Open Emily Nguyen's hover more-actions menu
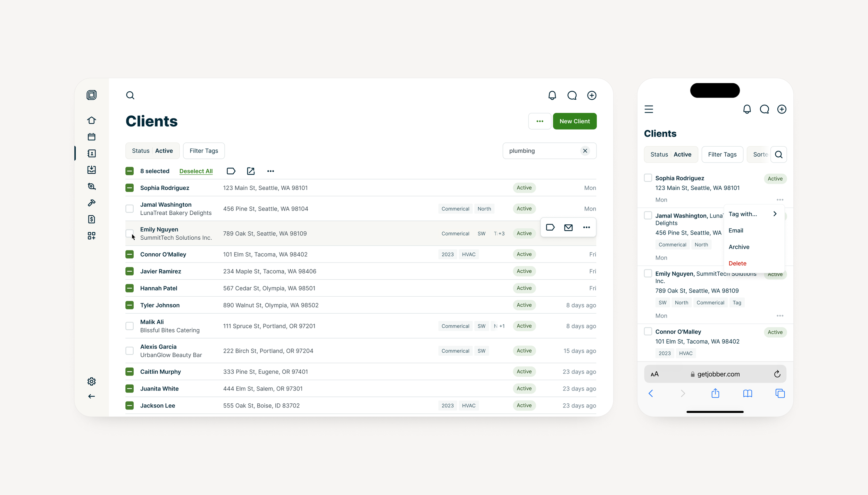Viewport: 868px width, 495px height. (586, 227)
